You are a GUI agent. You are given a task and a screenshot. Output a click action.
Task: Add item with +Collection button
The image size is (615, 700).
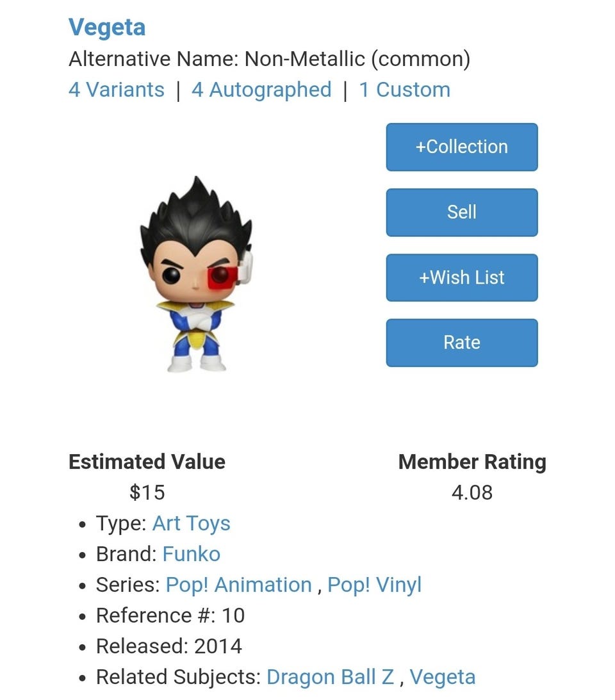[x=462, y=147]
